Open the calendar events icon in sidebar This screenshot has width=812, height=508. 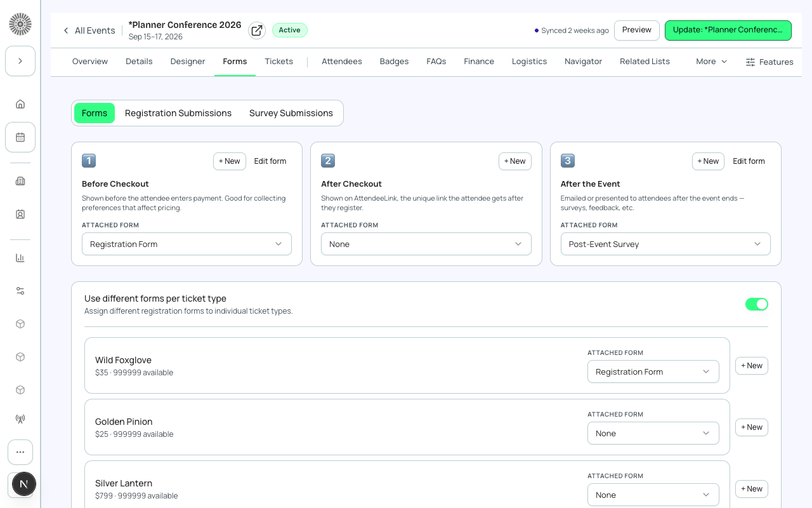click(x=20, y=137)
